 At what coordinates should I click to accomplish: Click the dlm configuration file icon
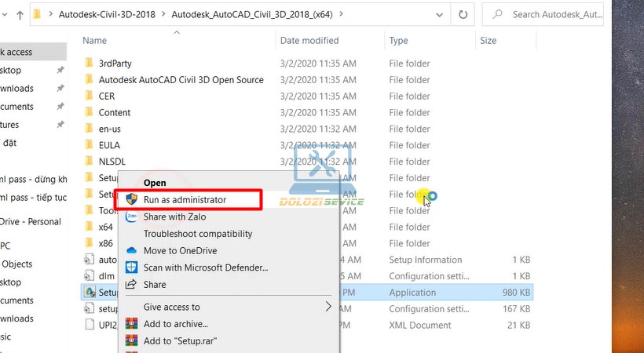89,276
